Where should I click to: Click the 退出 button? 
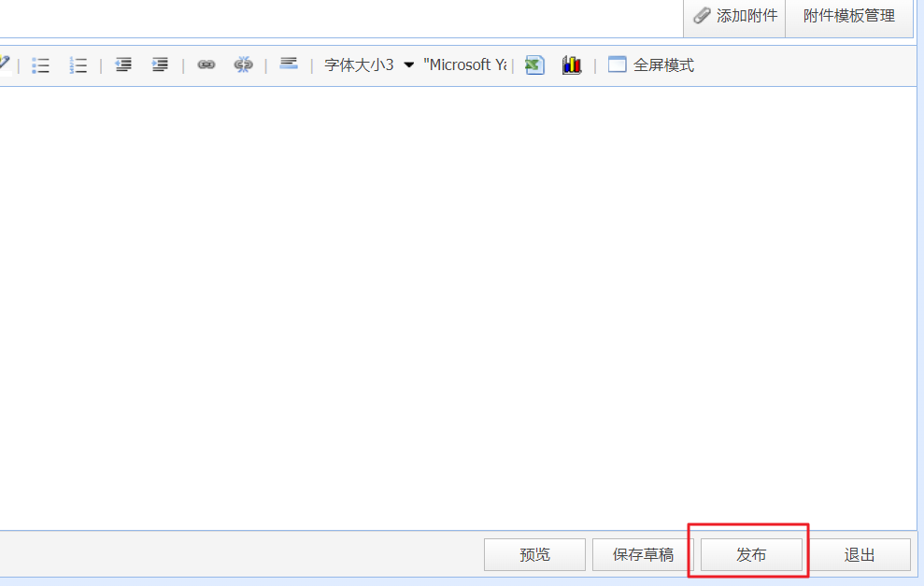coord(860,555)
